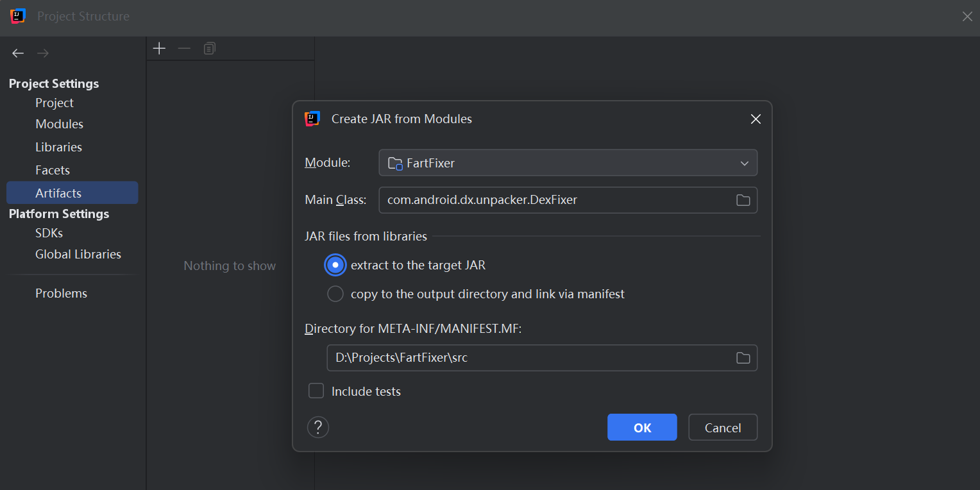This screenshot has width=980, height=490.
Task: Close the Create JAR from Modules dialog
Action: point(756,119)
